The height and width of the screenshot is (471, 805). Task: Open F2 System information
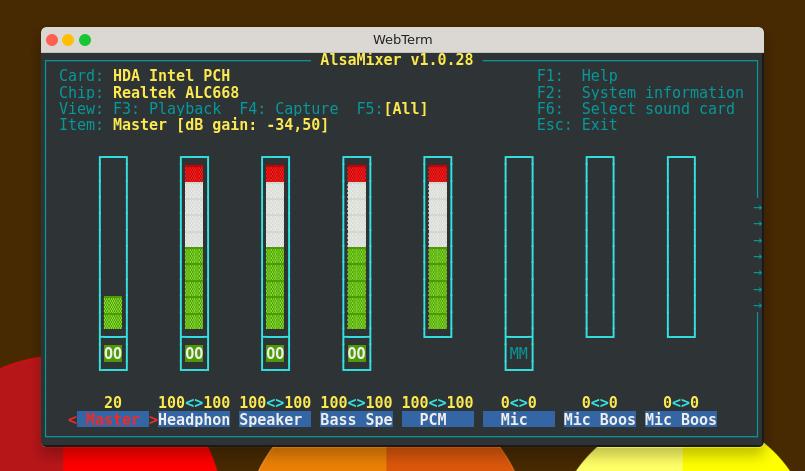click(640, 92)
